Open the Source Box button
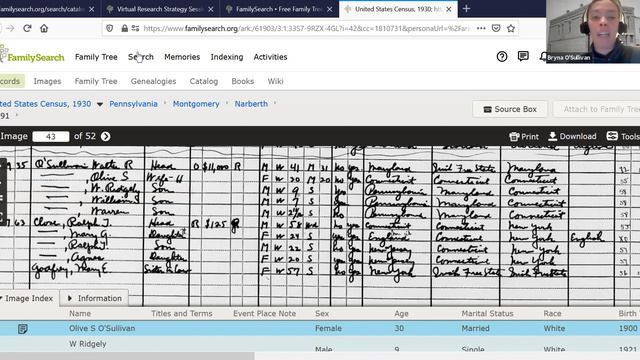 coord(509,109)
